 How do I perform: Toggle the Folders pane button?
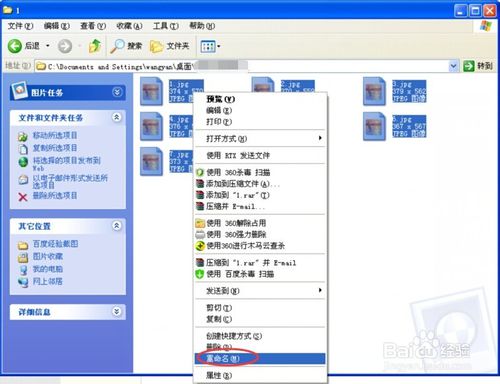tap(169, 46)
